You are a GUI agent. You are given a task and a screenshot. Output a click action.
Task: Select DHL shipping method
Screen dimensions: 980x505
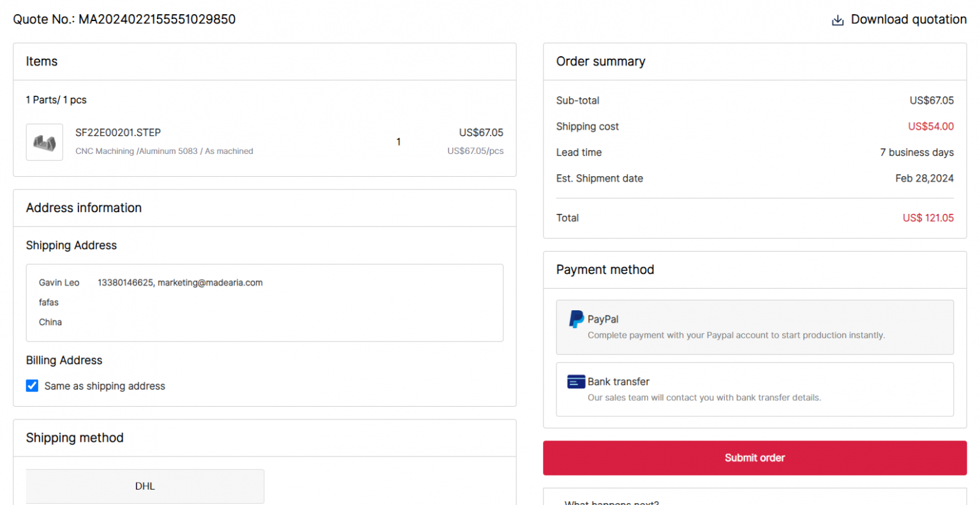(145, 486)
